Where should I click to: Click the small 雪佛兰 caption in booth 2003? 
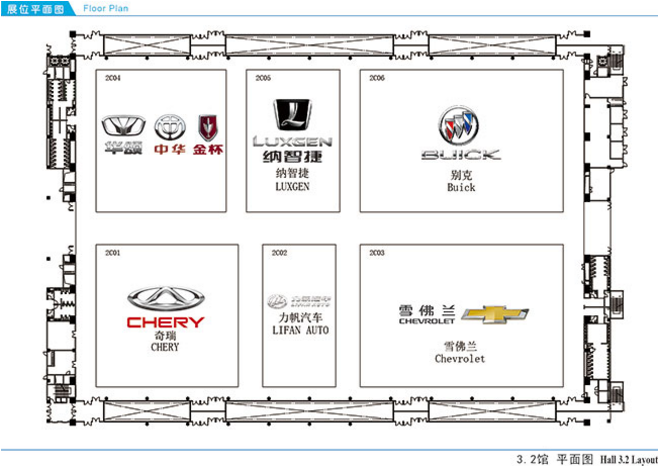coord(460,346)
